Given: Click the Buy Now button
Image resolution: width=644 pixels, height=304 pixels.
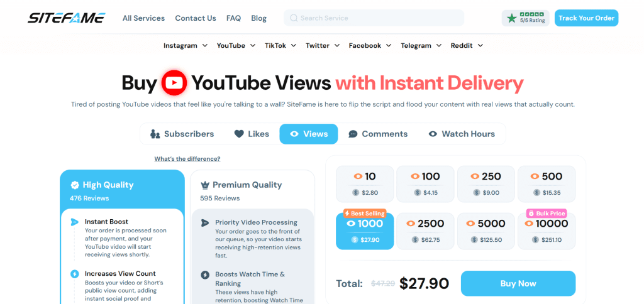Looking at the screenshot, I should tap(518, 283).
